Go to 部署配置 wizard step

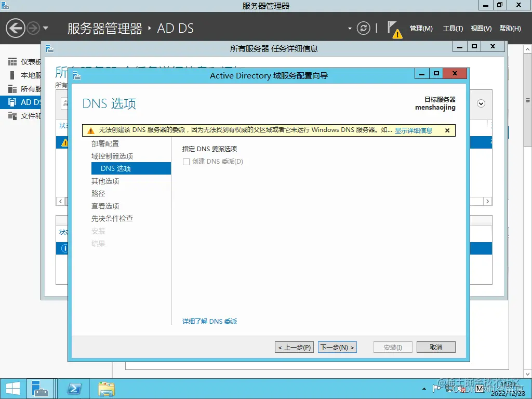(105, 143)
